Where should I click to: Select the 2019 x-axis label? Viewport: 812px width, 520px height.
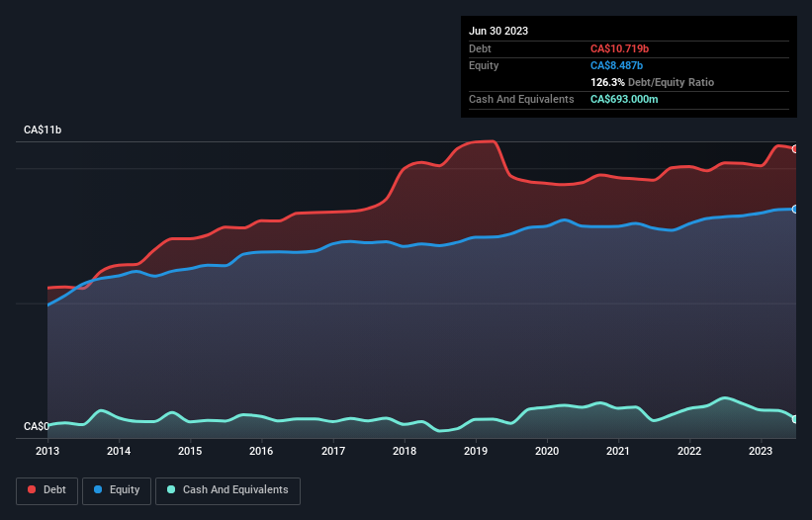[476, 451]
